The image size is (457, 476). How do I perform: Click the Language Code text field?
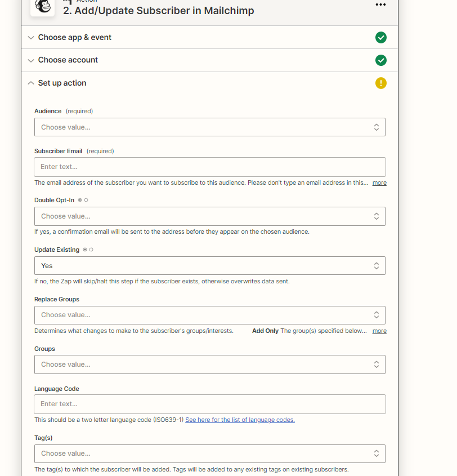(x=210, y=404)
